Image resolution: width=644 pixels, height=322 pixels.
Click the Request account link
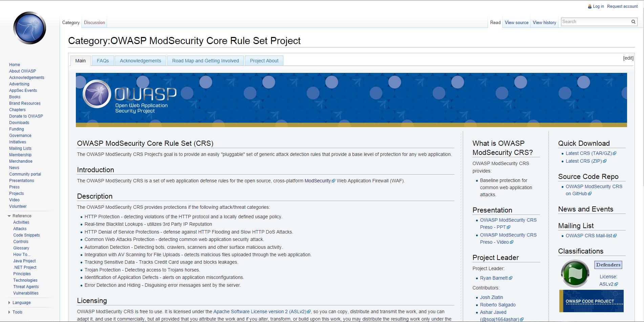[622, 6]
